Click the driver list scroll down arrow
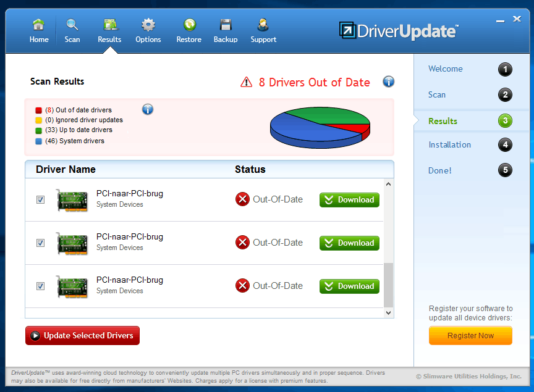Image resolution: width=534 pixels, height=392 pixels. tap(388, 313)
